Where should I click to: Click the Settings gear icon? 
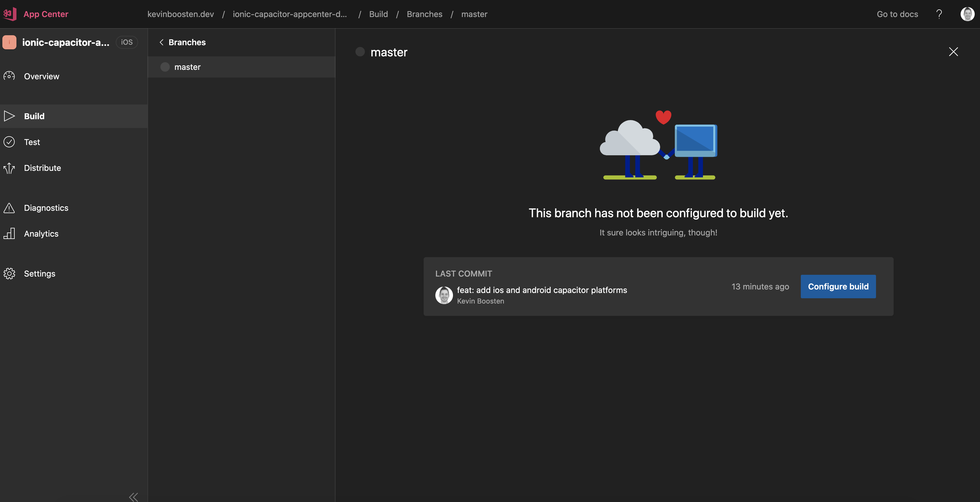click(9, 273)
